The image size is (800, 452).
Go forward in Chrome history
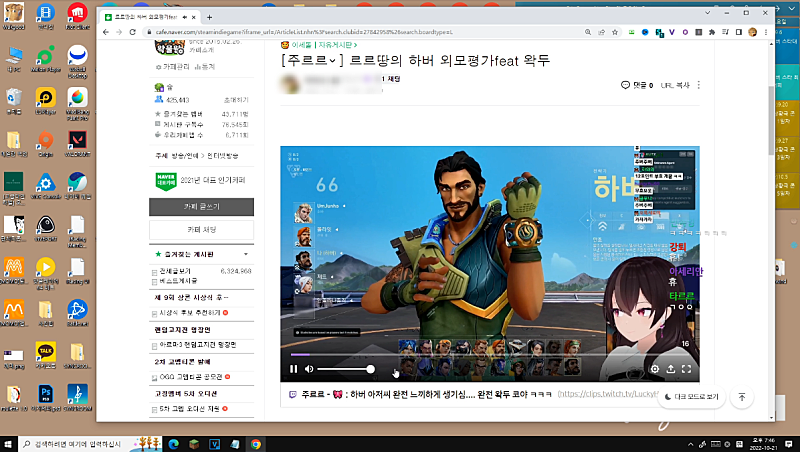pos(119,32)
